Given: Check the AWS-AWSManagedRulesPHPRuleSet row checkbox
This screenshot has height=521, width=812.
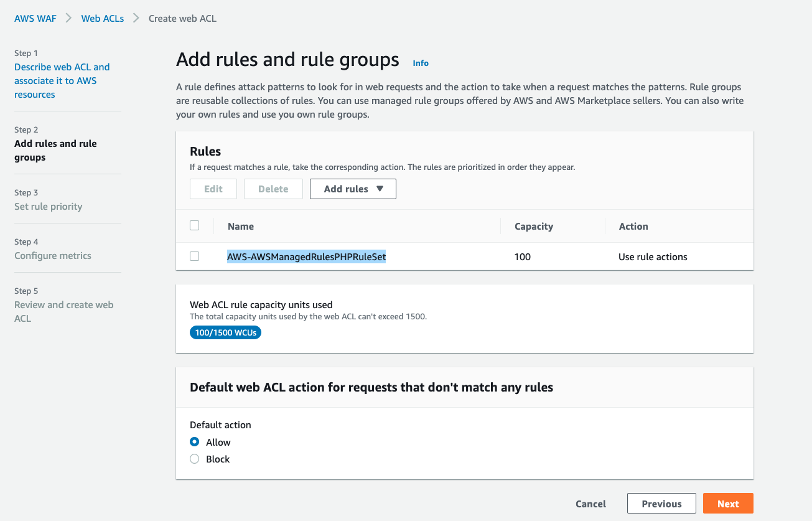Looking at the screenshot, I should click(x=194, y=256).
